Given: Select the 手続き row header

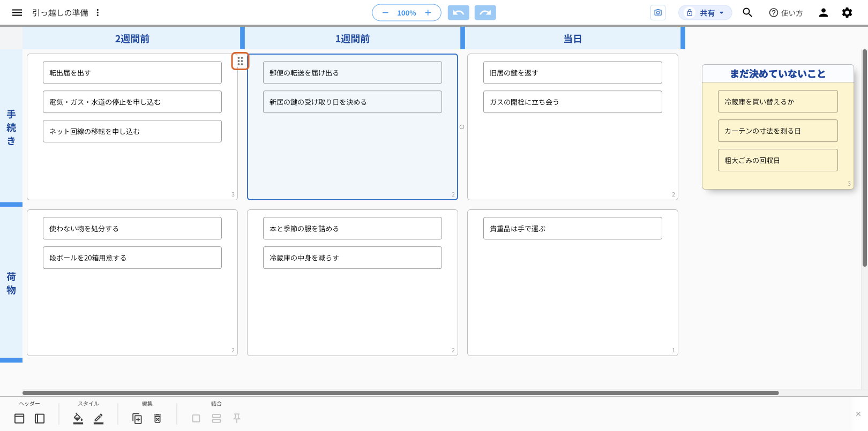Looking at the screenshot, I should point(11,127).
